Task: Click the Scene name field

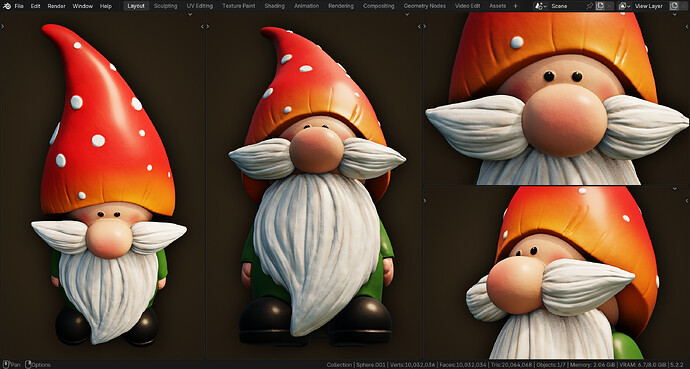Action: pyautogui.click(x=567, y=6)
